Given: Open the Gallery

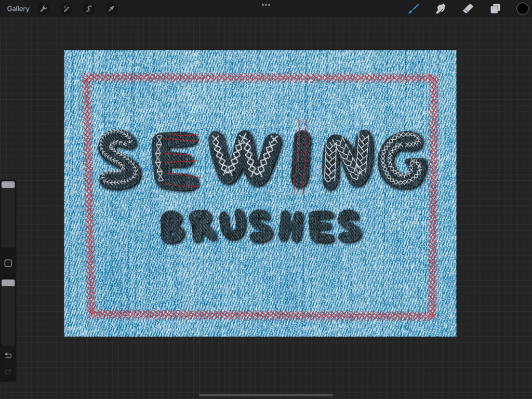Looking at the screenshot, I should pos(18,9).
